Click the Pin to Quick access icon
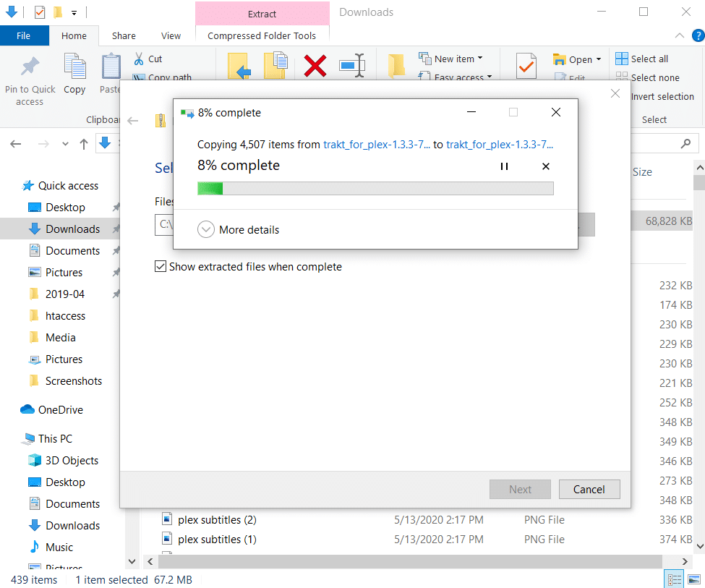The height and width of the screenshot is (588, 705). 30,67
